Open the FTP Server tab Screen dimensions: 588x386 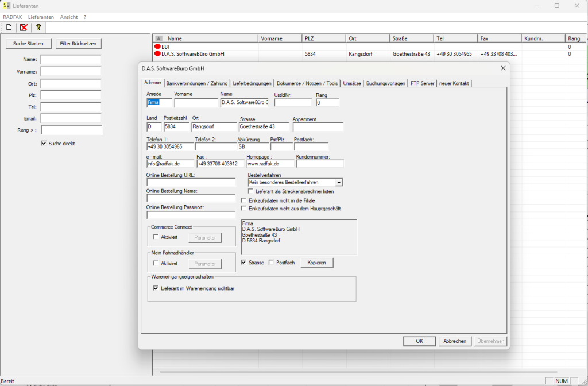click(423, 83)
